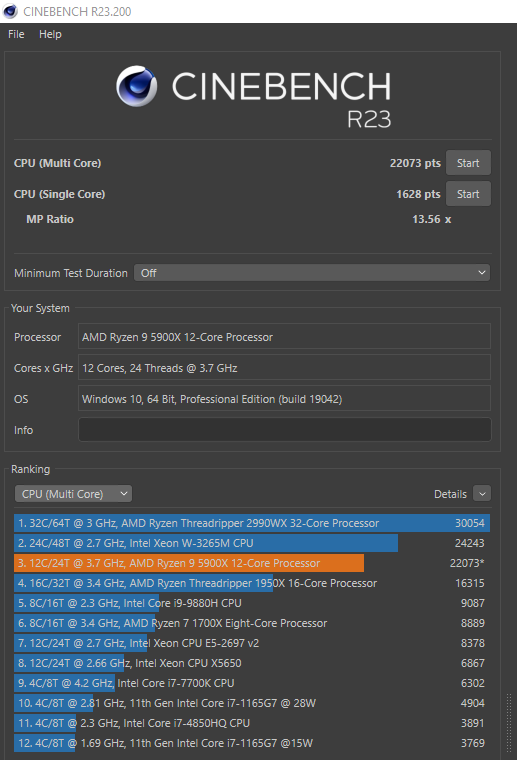This screenshot has width=517, height=760.
Task: Expand the Details dropdown arrow
Action: [x=482, y=494]
